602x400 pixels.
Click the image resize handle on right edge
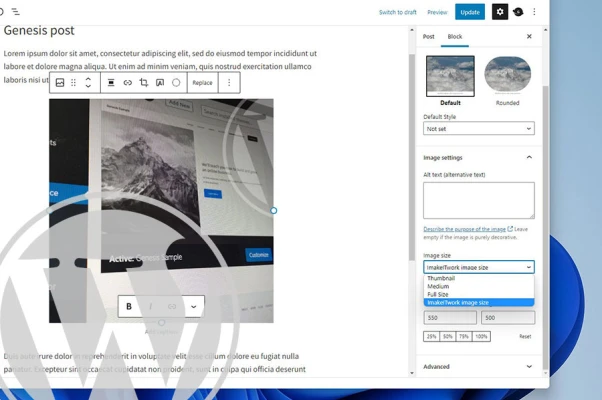click(x=273, y=211)
